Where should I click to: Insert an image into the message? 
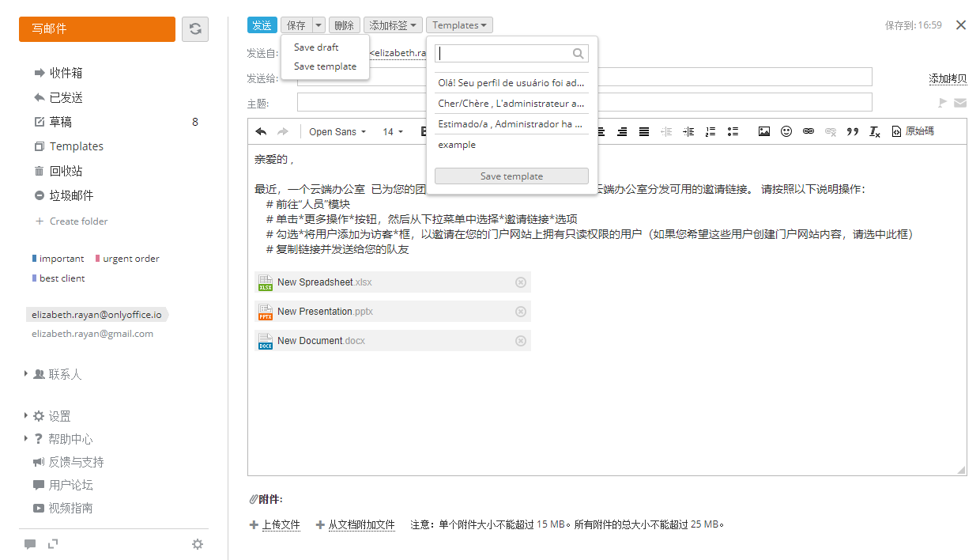pyautogui.click(x=763, y=132)
